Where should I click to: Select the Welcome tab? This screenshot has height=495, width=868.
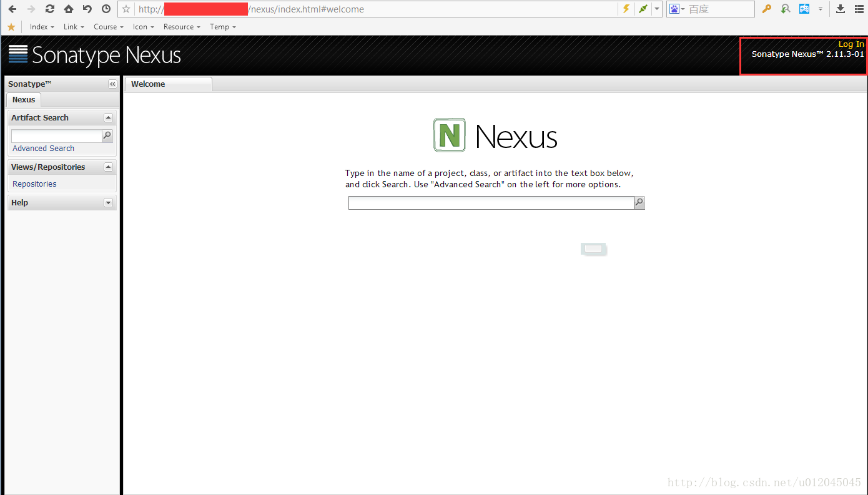coord(169,84)
